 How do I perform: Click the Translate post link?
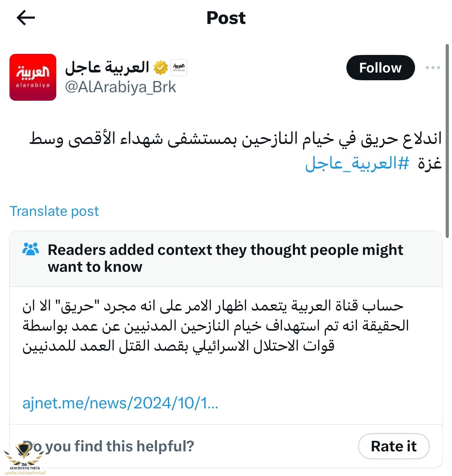pyautogui.click(x=54, y=211)
